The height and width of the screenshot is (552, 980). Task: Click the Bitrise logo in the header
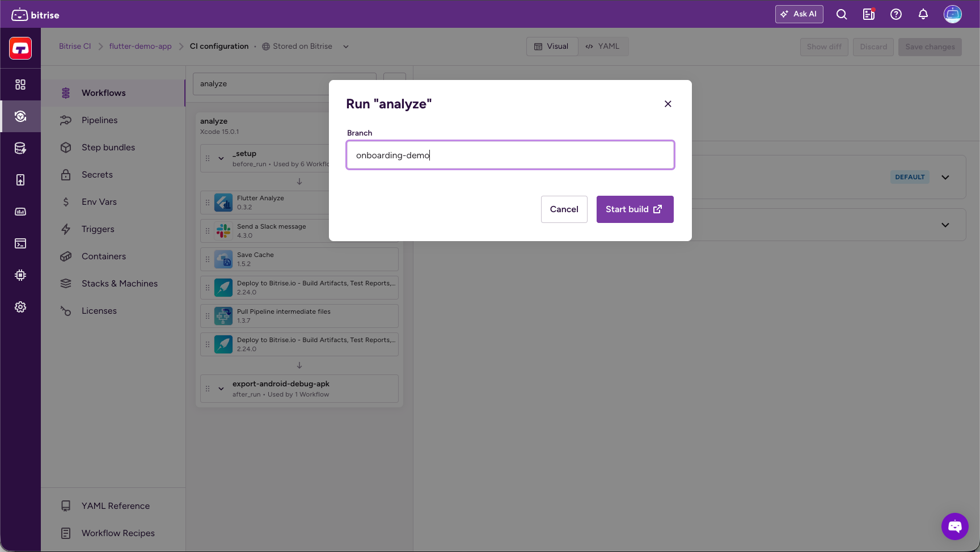(35, 15)
